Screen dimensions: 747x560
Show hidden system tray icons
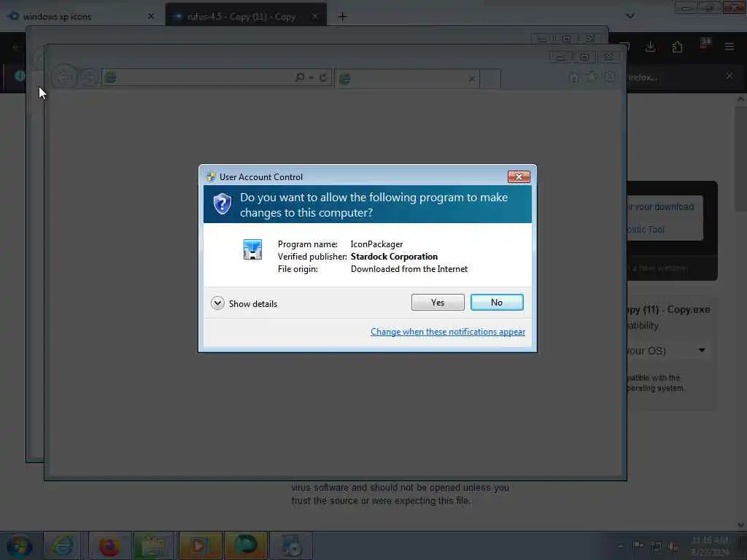[620, 546]
